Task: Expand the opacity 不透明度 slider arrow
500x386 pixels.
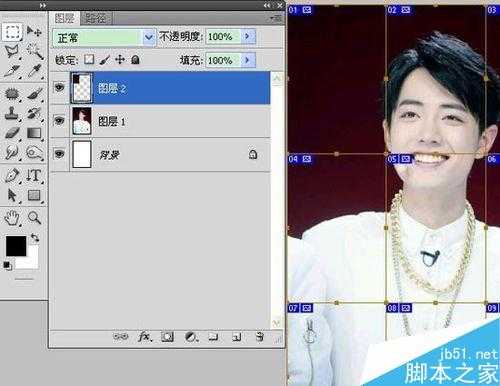Action: point(248,36)
